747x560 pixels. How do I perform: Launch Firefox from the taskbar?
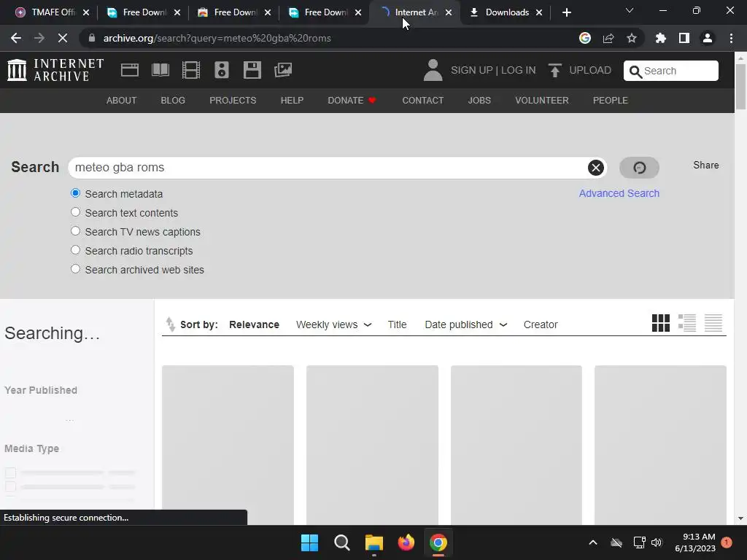pos(406,542)
